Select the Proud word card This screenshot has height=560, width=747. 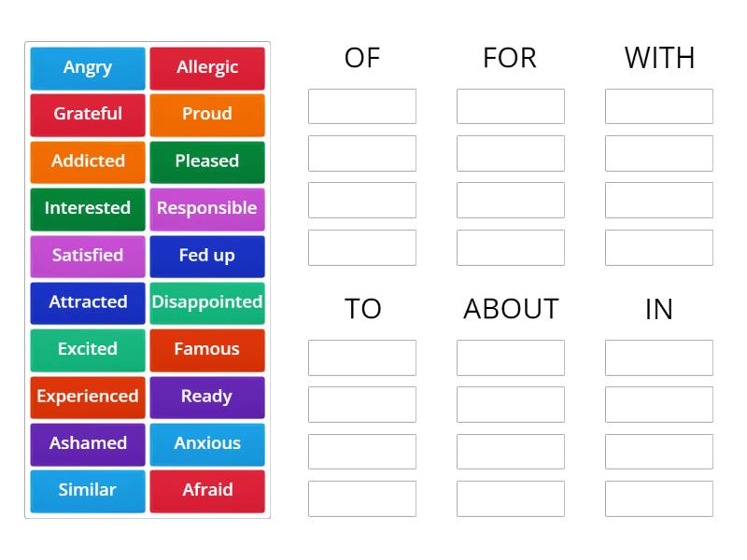pyautogui.click(x=207, y=115)
